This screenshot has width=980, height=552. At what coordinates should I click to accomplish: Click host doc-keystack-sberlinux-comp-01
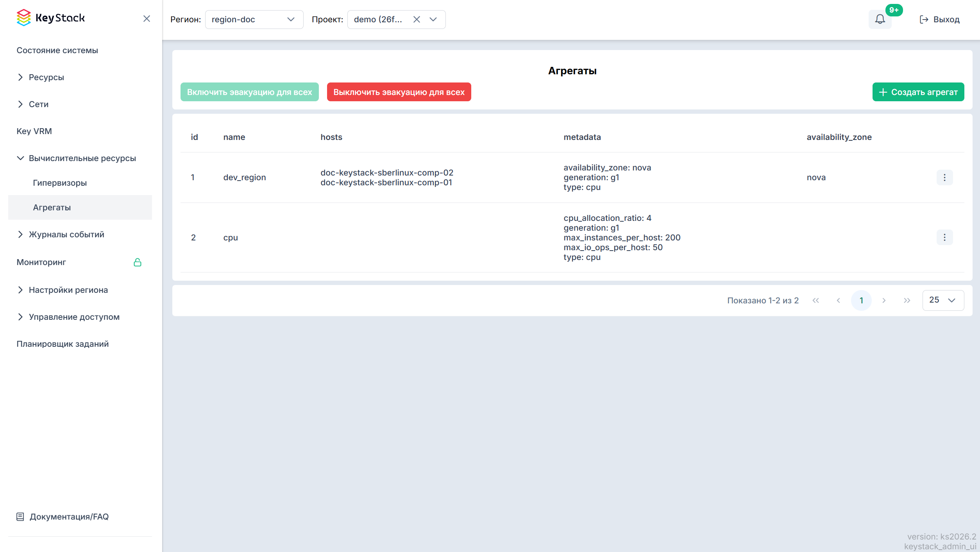pos(386,183)
